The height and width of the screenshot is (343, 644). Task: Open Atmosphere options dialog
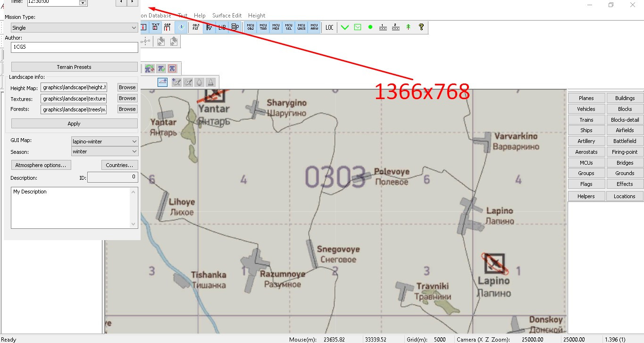(x=41, y=165)
